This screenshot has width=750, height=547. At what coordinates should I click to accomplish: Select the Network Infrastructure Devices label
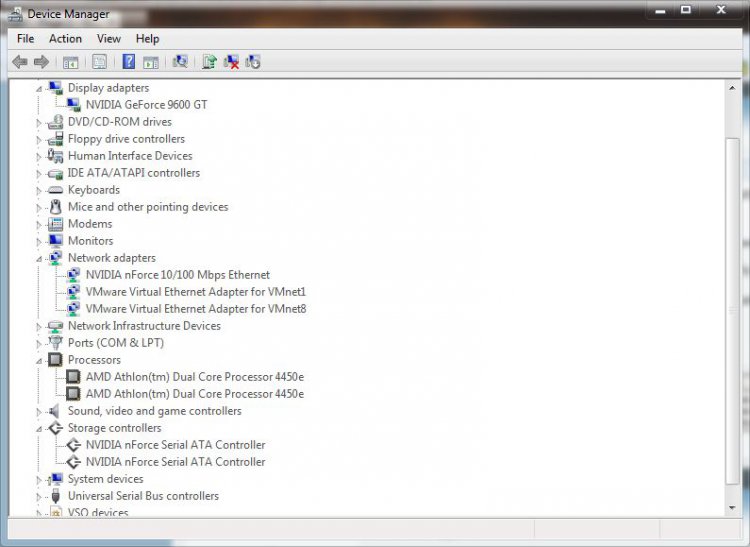point(144,326)
